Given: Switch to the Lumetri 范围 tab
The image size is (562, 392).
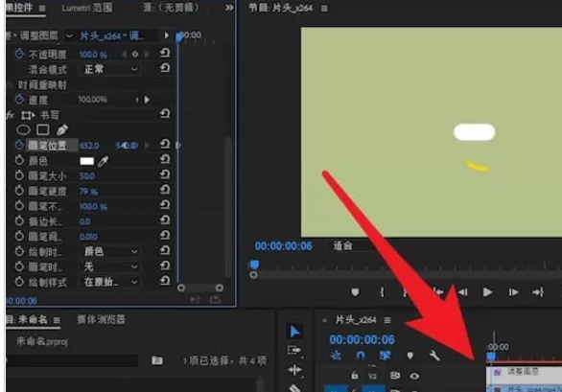Looking at the screenshot, I should tap(86, 8).
